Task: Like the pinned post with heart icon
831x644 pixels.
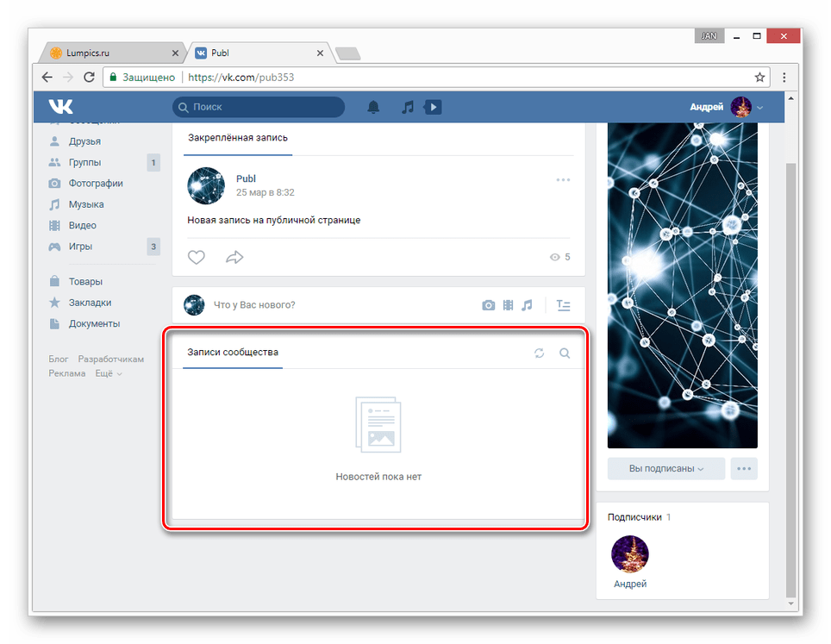Action: click(x=197, y=257)
